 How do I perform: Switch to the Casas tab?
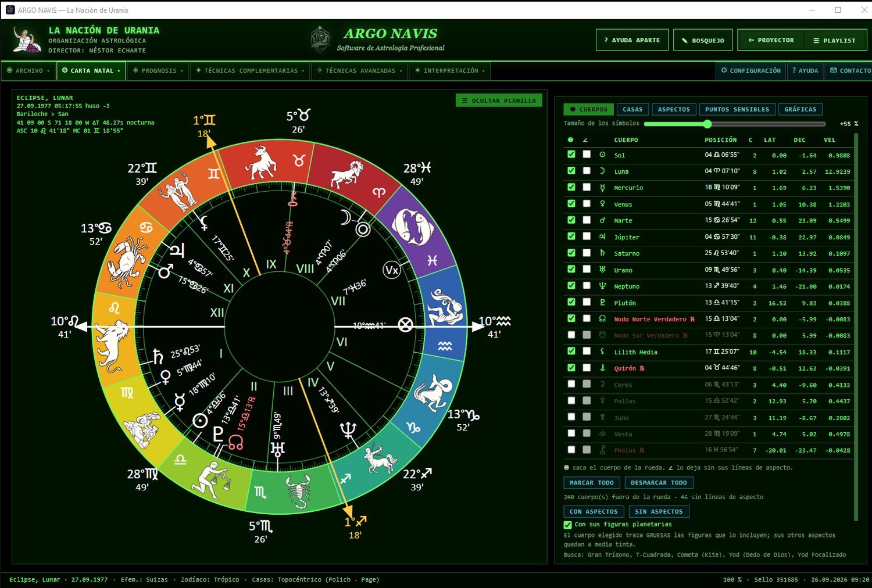point(632,109)
